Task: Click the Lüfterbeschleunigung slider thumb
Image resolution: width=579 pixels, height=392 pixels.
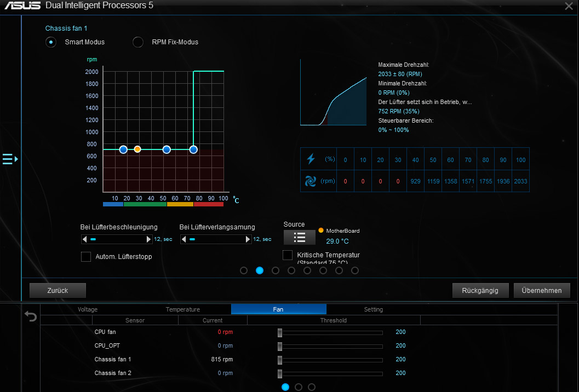Action: 93,239
